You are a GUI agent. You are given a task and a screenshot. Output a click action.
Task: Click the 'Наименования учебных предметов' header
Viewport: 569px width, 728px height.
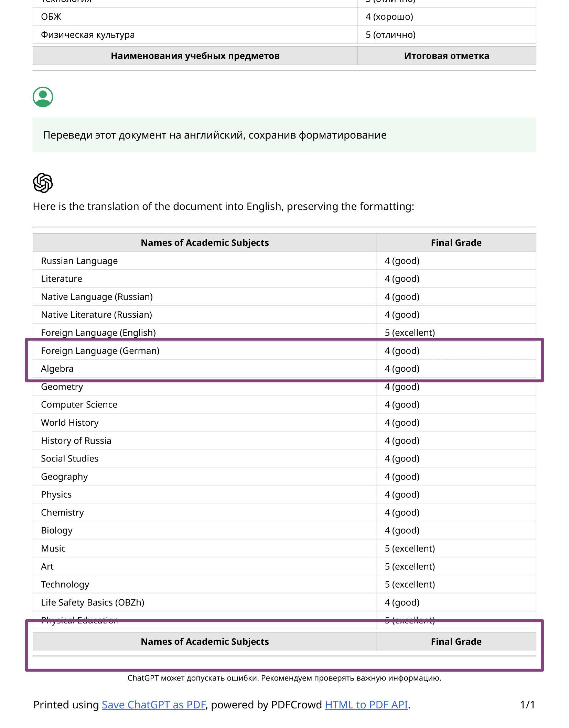click(195, 56)
